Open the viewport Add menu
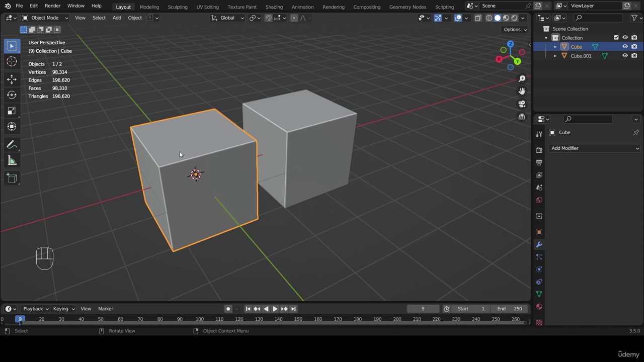The height and width of the screenshot is (362, 644). tap(117, 18)
